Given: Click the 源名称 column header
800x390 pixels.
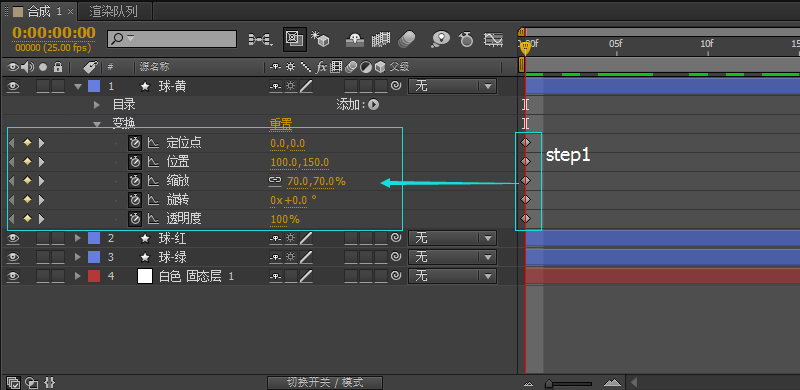Looking at the screenshot, I should [x=154, y=67].
